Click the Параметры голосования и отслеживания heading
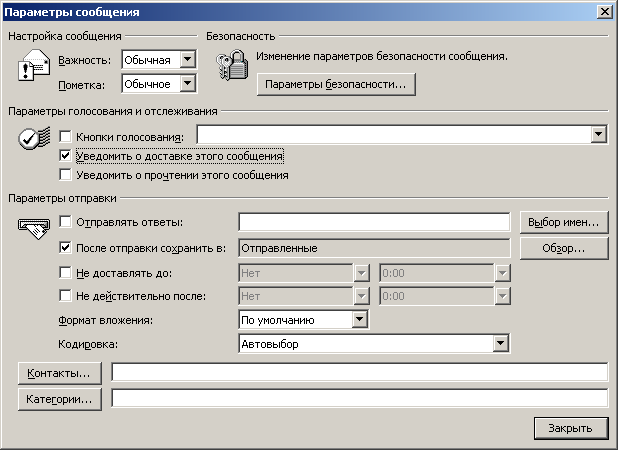This screenshot has width=618, height=450. pyautogui.click(x=113, y=111)
